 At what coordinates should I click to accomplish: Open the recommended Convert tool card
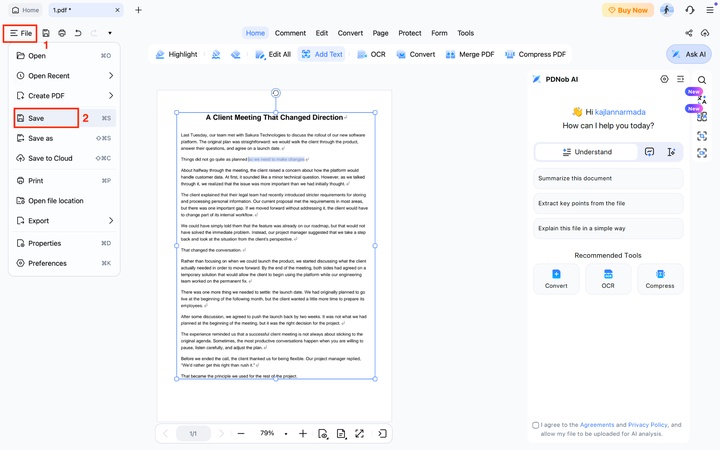[x=556, y=279]
